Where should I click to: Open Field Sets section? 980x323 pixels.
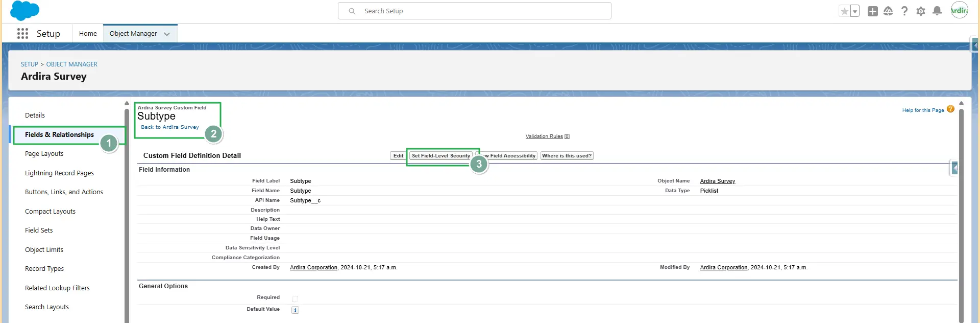(x=39, y=230)
